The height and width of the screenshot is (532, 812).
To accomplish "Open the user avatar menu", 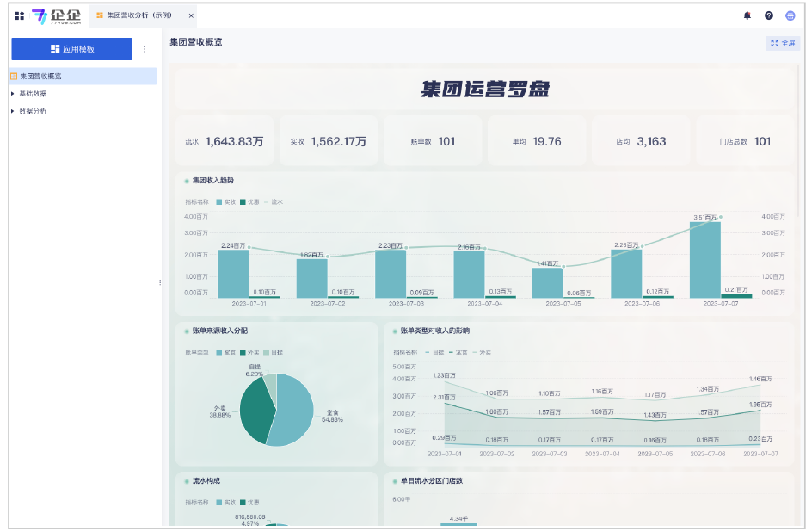I will [790, 15].
